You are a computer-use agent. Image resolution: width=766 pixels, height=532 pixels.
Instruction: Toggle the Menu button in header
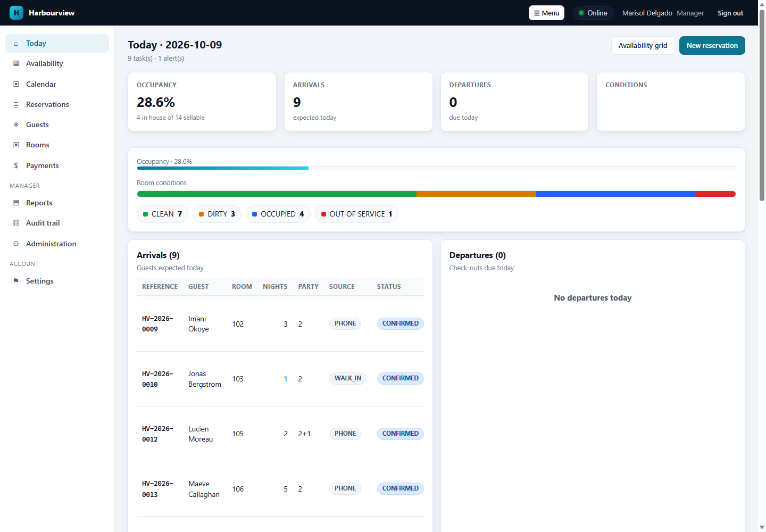[x=546, y=13]
